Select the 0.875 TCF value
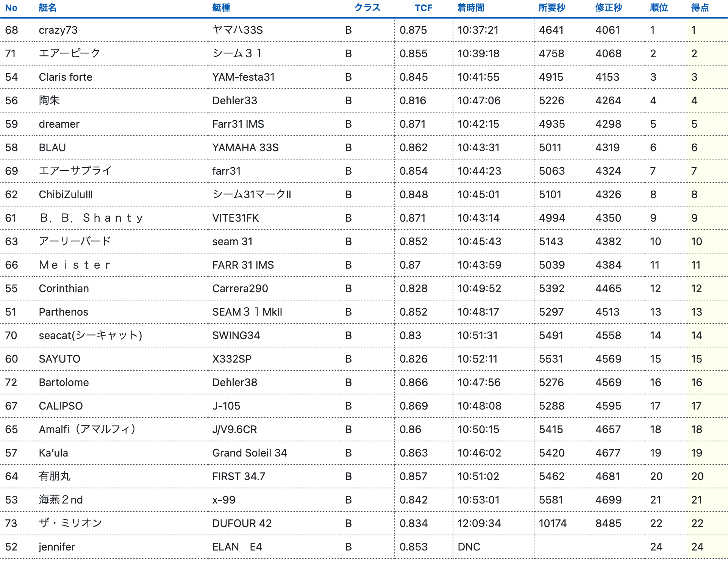Image resolution: width=728 pixels, height=563 pixels. pos(413,30)
